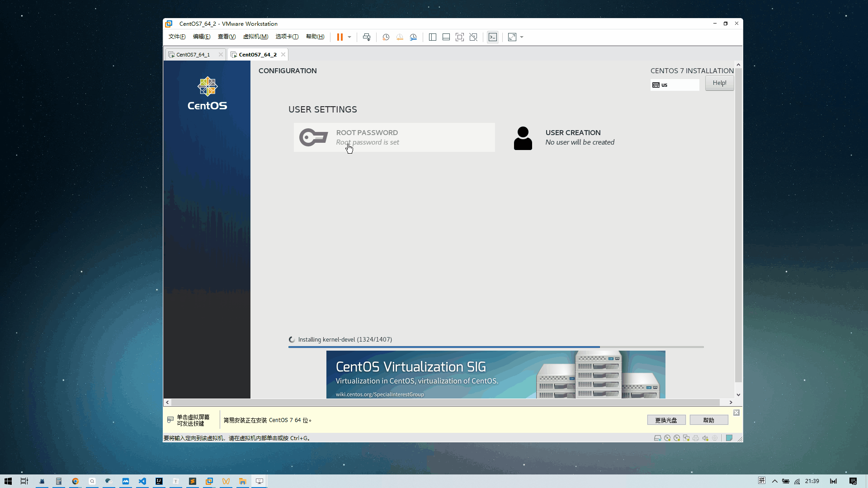The height and width of the screenshot is (488, 868).
Task: Open the ROOT PASSWORD setting
Action: tap(394, 137)
